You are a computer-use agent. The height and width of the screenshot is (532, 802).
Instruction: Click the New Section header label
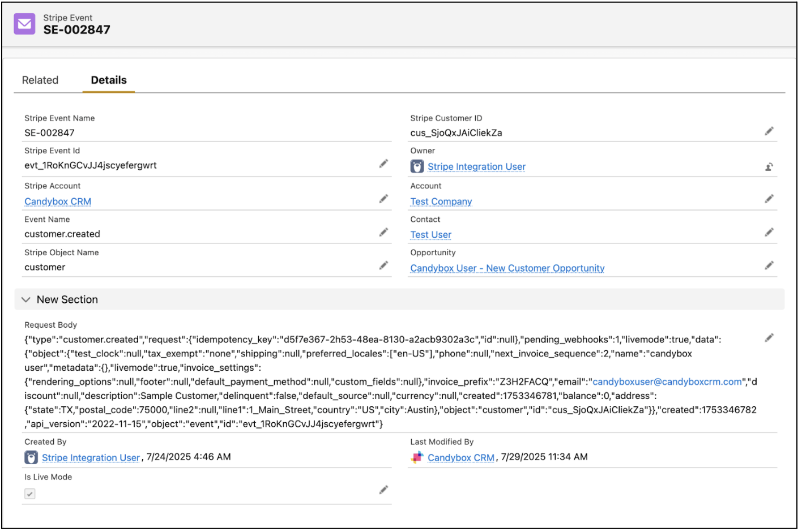point(67,300)
